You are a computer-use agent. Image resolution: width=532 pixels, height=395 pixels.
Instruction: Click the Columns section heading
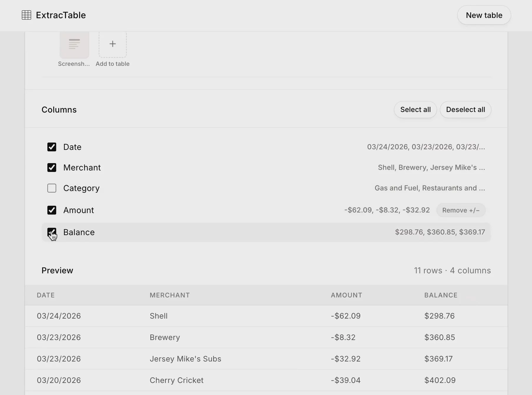coord(59,110)
